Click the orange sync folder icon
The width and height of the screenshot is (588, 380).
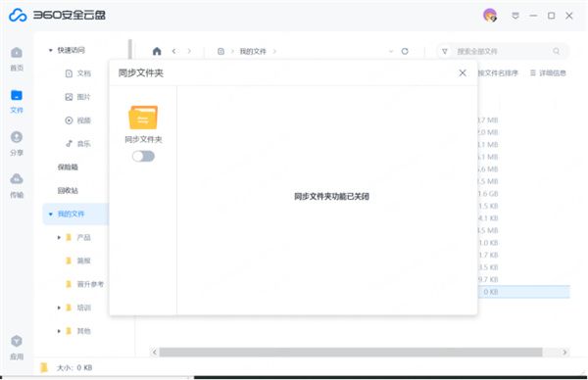(143, 118)
